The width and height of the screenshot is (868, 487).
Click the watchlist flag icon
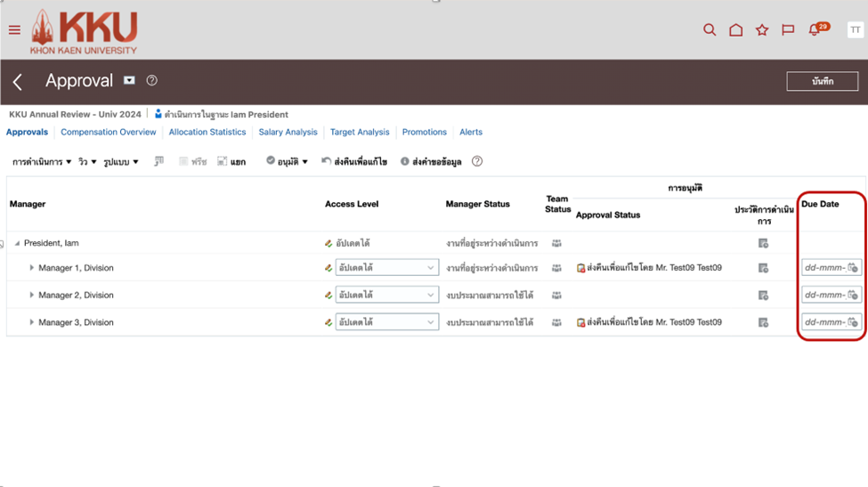coord(788,30)
